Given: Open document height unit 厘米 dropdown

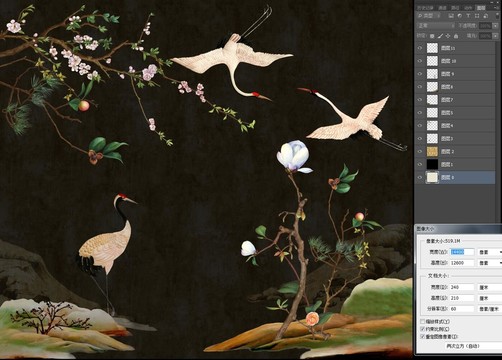Looking at the screenshot, I should click(490, 298).
